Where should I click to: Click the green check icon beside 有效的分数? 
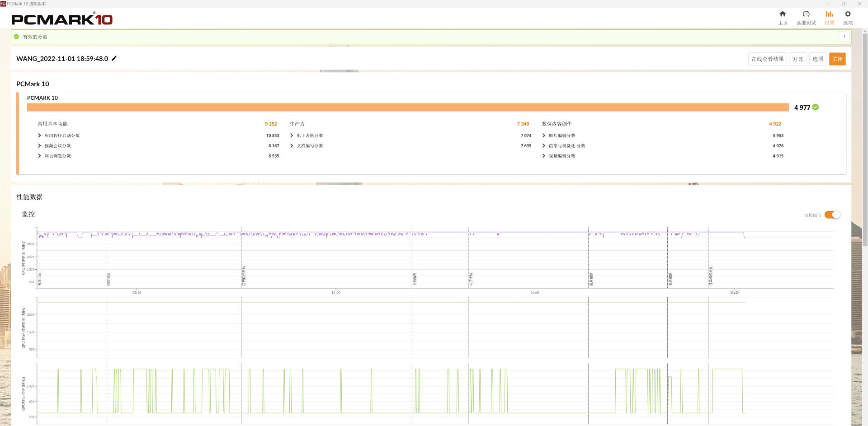click(17, 37)
